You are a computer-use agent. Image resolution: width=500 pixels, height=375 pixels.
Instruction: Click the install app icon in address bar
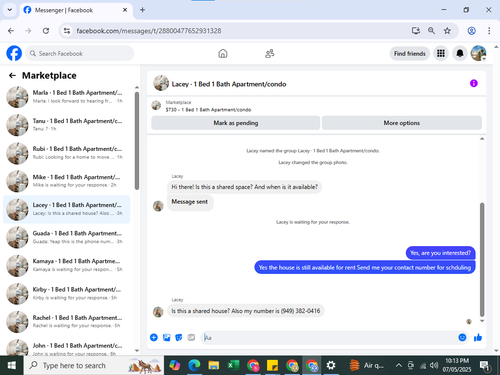pyautogui.click(x=416, y=31)
